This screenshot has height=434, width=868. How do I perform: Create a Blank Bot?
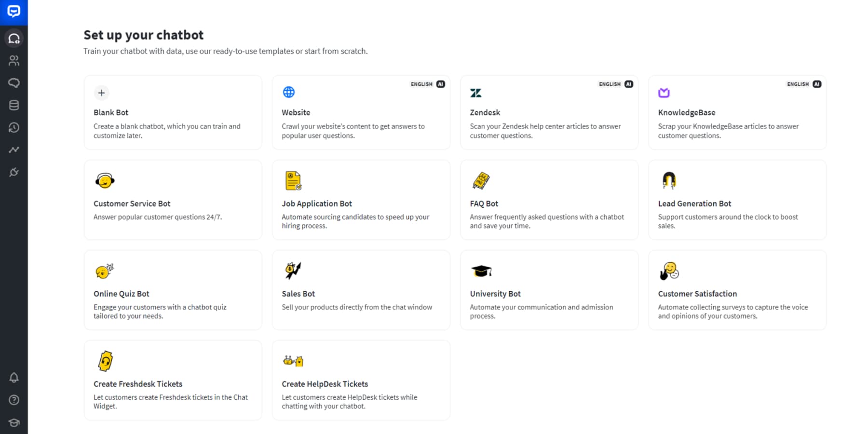[173, 112]
